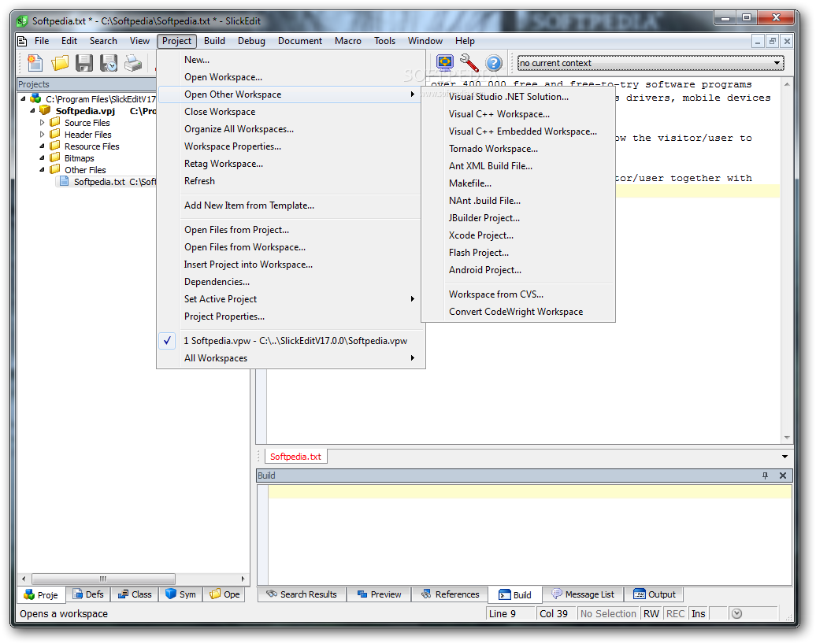Pin the Build panel with pushpin icon
Viewport: 816px width, 644px height.
(765, 476)
